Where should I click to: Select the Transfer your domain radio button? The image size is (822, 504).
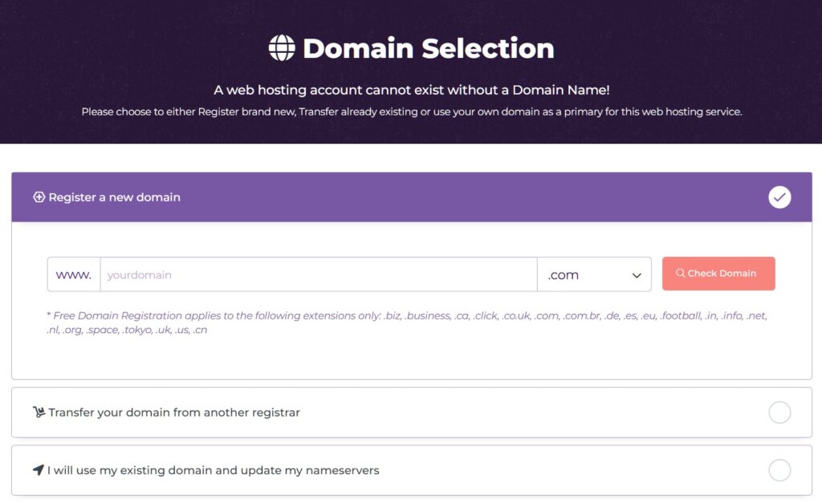(779, 413)
